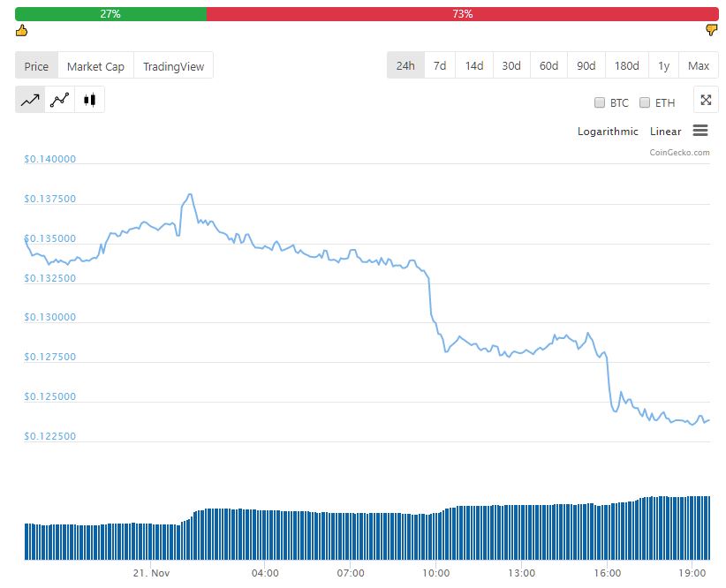Click the thumbs down vote icon
The height and width of the screenshot is (588, 726).
click(x=711, y=31)
